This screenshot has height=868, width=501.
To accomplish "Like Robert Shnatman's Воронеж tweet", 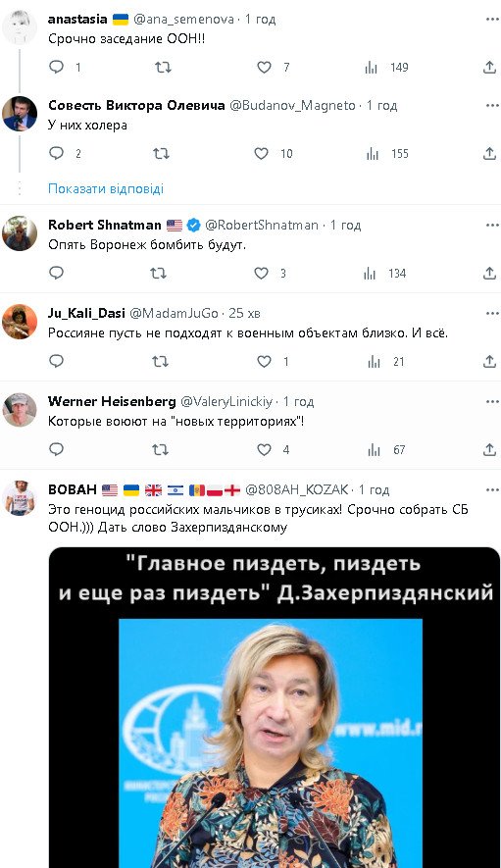I will tap(262, 273).
